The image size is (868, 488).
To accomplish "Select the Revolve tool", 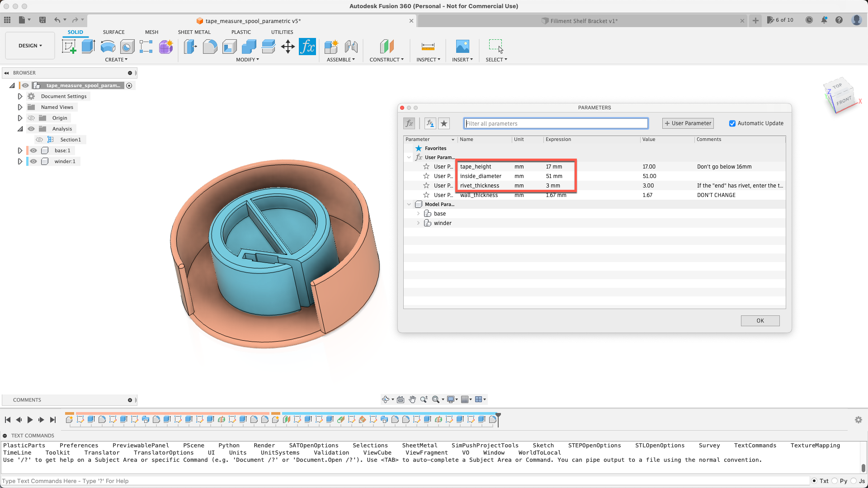I will 107,46.
